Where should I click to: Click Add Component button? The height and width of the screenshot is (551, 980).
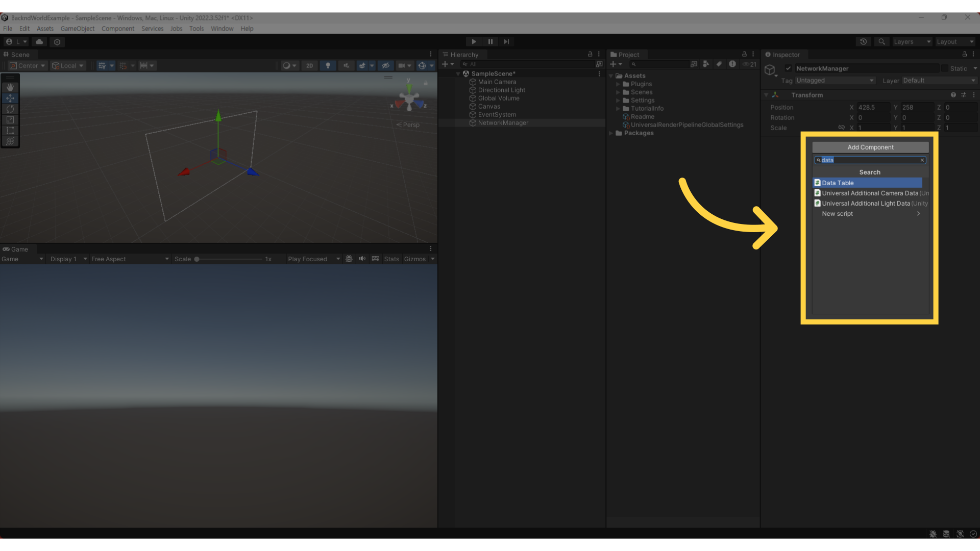click(870, 147)
